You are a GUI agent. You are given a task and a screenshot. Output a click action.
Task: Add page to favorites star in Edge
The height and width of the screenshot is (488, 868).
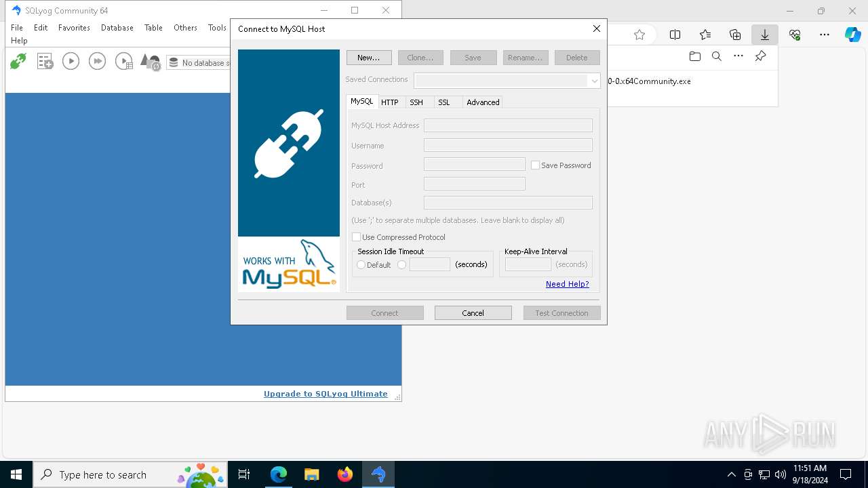pyautogui.click(x=639, y=35)
